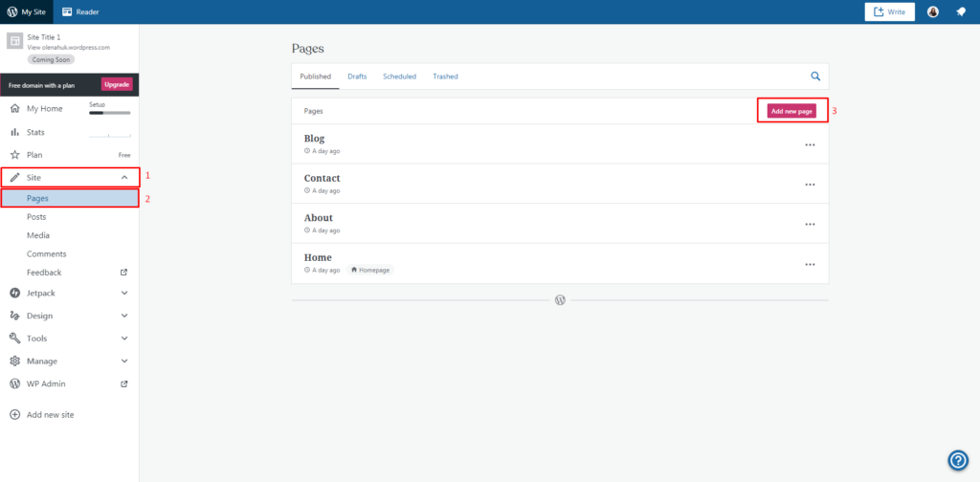Viewport: 980px width, 482px height.
Task: Click the Design brush icon
Action: 15,316
